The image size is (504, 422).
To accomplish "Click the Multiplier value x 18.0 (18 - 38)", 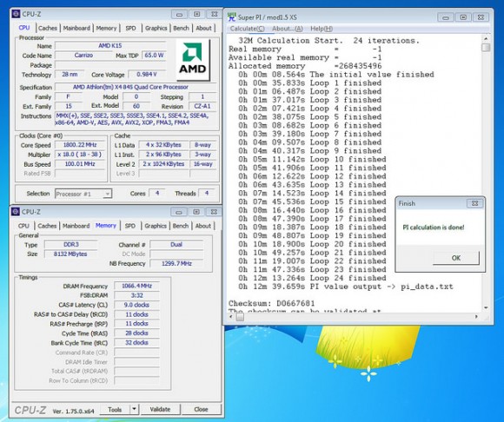I will point(80,155).
